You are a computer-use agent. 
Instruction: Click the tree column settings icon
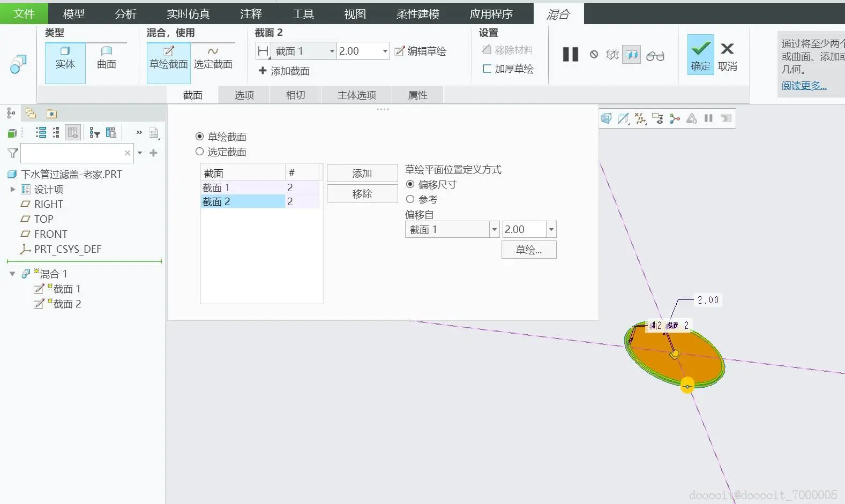[x=111, y=132]
